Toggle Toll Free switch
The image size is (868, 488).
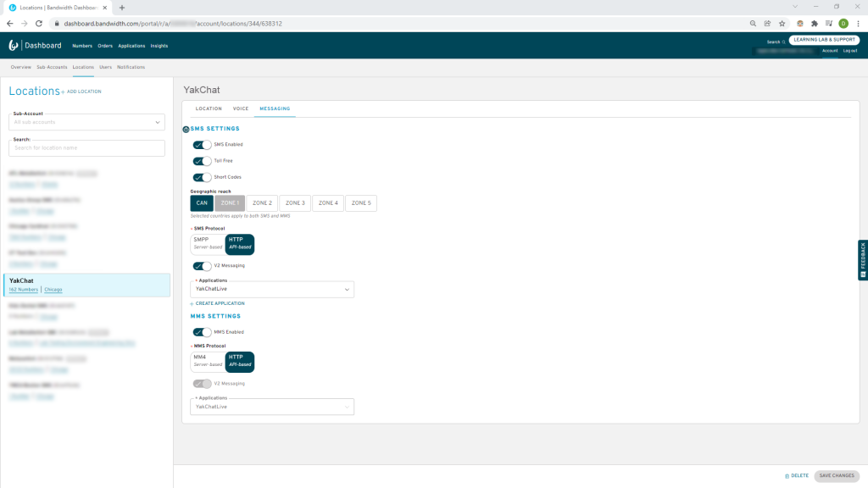point(202,161)
